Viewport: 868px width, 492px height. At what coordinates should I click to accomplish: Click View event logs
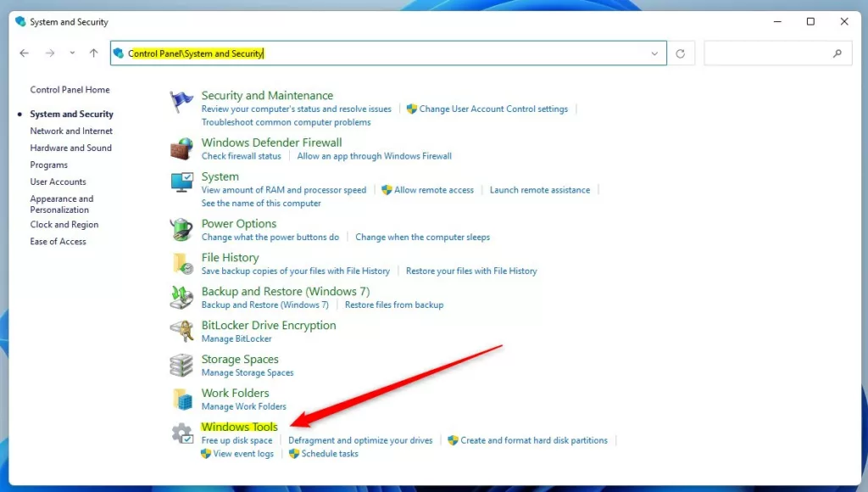(243, 454)
